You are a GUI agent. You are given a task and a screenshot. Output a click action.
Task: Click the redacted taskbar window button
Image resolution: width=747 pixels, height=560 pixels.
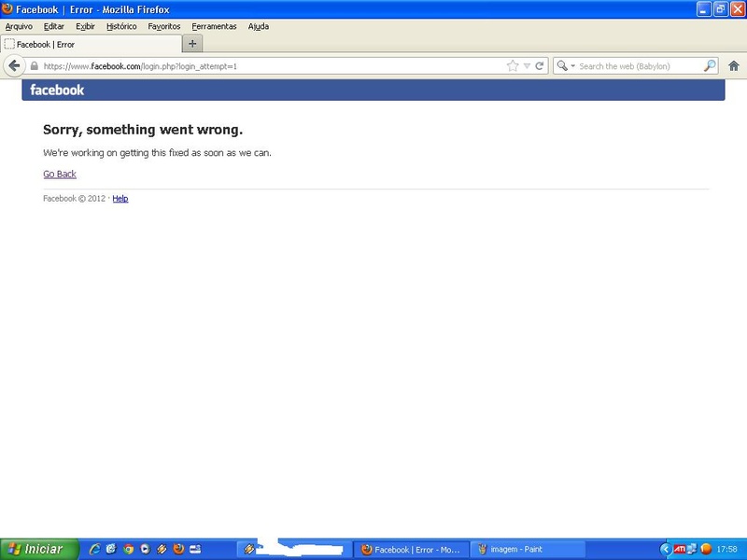[295, 550]
